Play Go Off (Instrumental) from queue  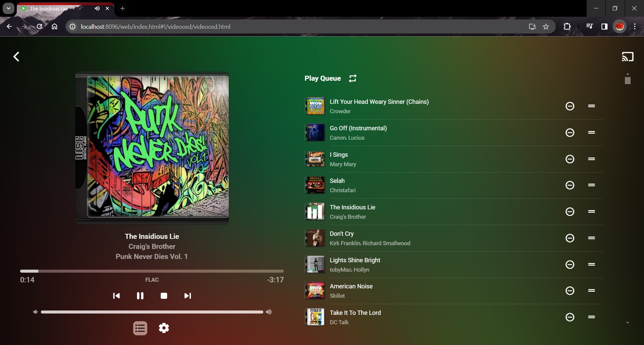click(358, 128)
